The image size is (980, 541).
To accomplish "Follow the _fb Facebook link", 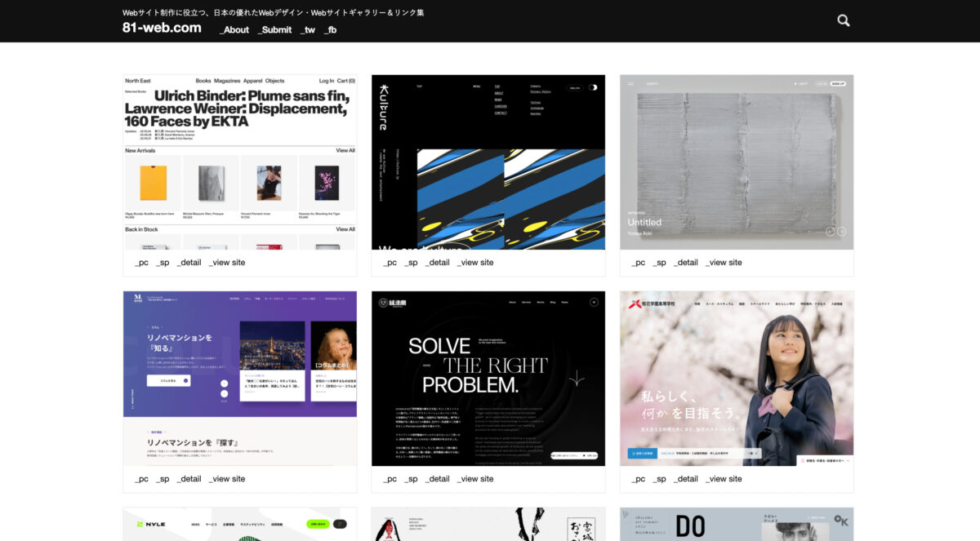I will click(330, 30).
